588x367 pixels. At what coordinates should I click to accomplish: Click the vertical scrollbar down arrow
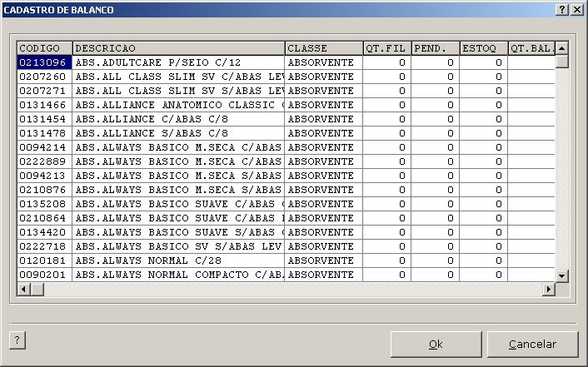coord(561,276)
